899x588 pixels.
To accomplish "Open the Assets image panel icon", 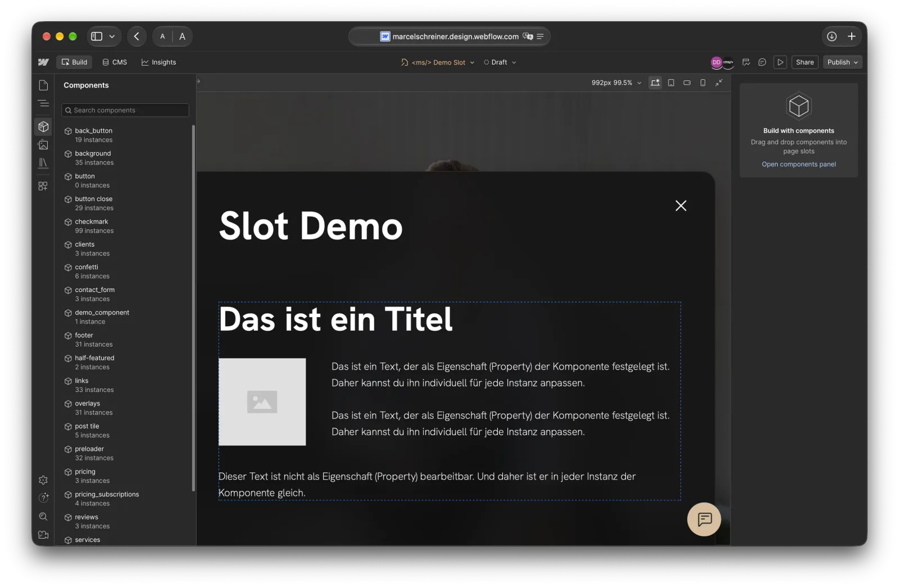I will click(x=43, y=145).
